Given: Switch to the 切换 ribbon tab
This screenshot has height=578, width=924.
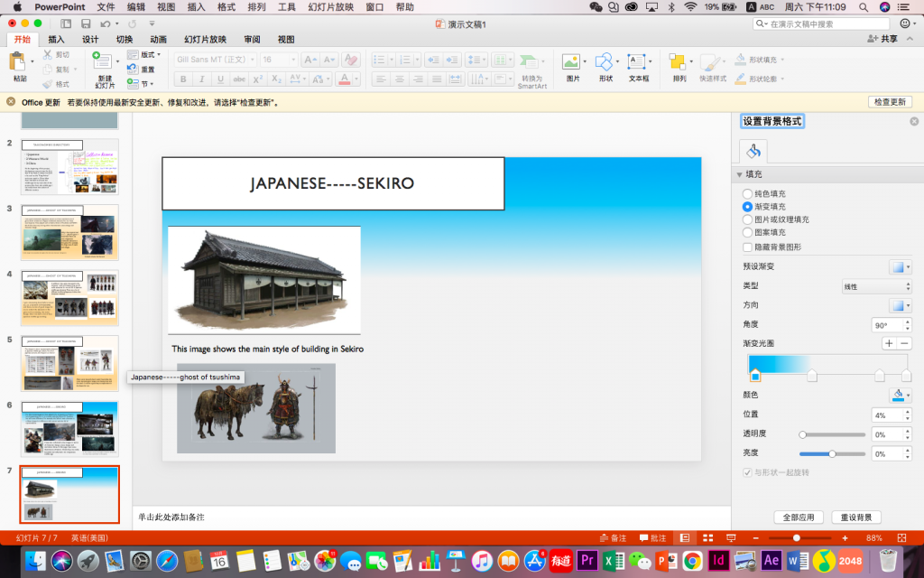Looking at the screenshot, I should (x=125, y=39).
